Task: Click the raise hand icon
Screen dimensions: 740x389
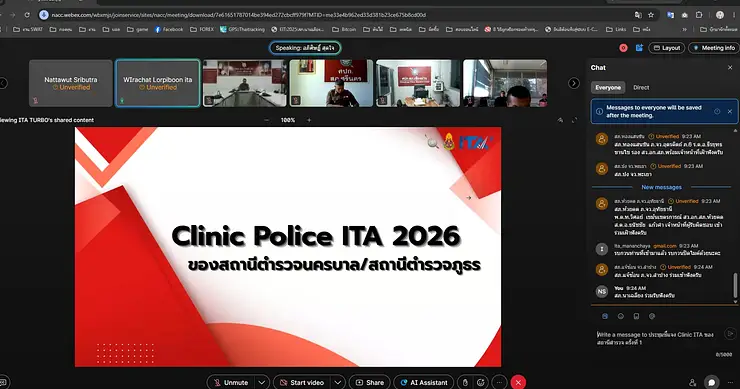Action: pyautogui.click(x=465, y=382)
